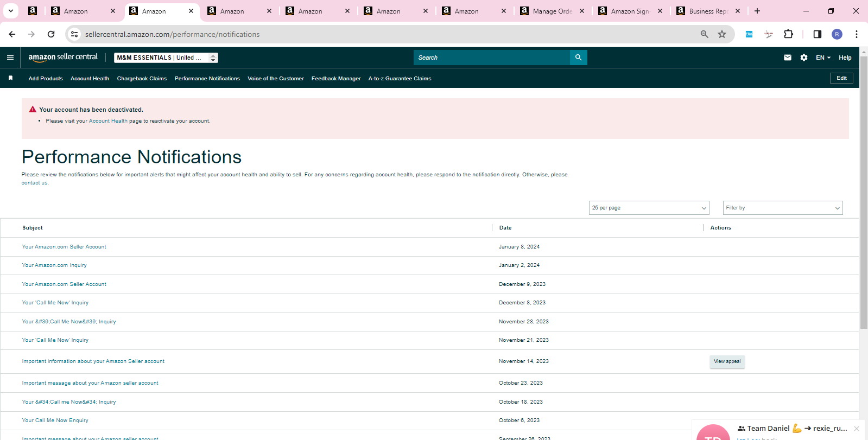Screen dimensions: 868x440
Task: Open the Chrome three-dot menu
Action: (x=857, y=34)
